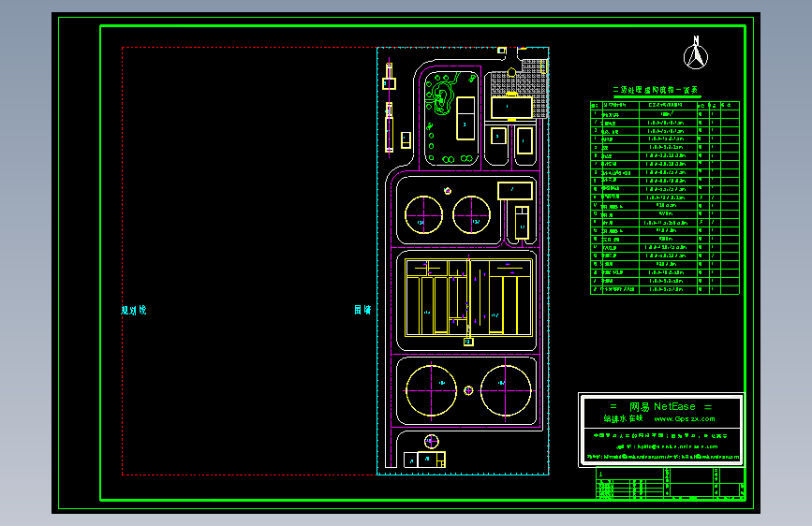Click the cyan 围墙 label
812x526 pixels.
362,310
